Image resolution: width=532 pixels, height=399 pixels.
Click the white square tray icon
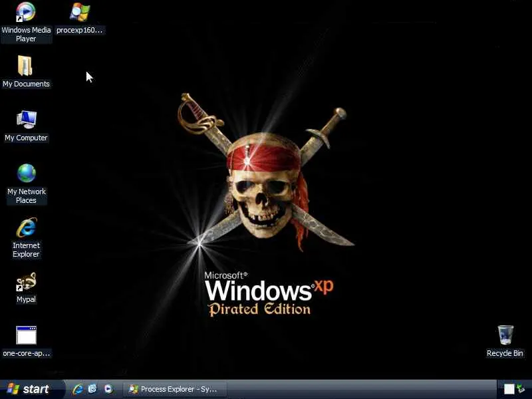509,389
